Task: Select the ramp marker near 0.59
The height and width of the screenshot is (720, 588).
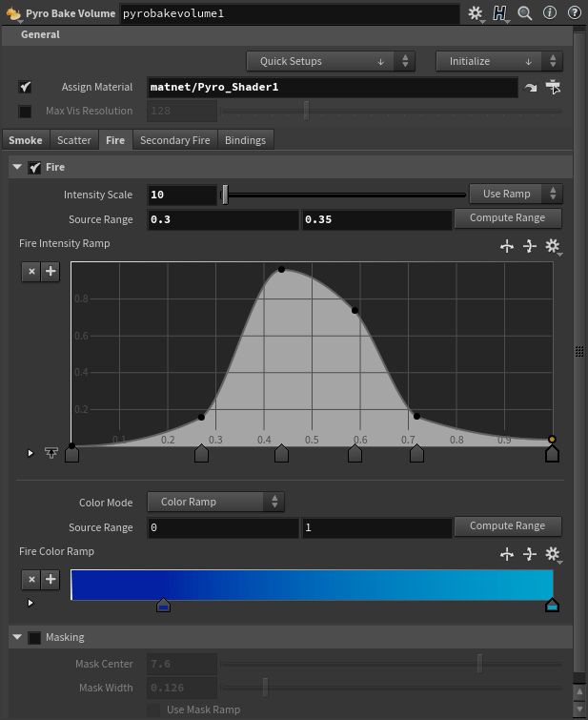Action: pos(355,454)
